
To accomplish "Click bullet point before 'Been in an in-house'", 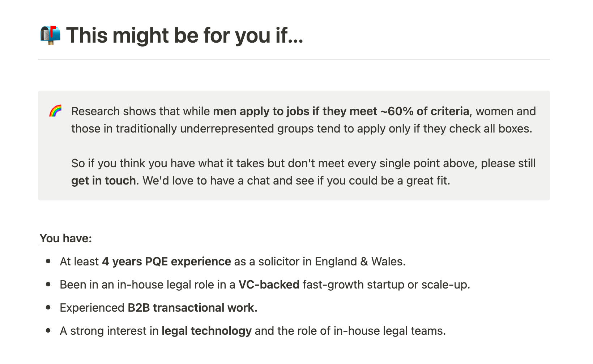I will click(48, 284).
